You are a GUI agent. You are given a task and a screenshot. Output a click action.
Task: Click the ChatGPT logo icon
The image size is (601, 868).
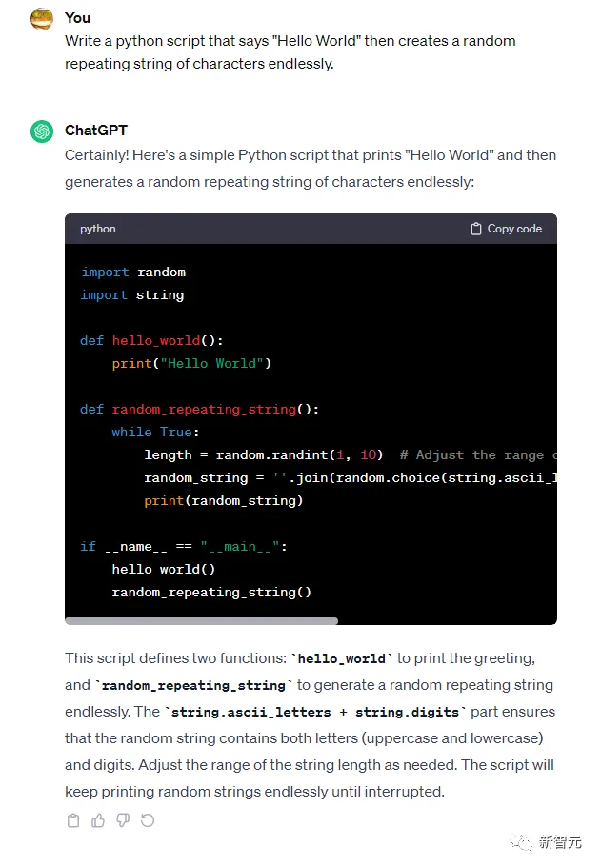(x=42, y=131)
